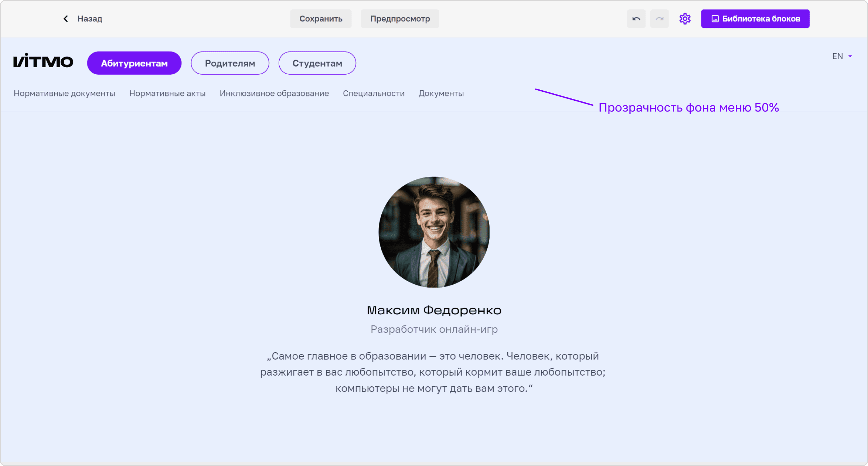
Task: Open Документы menu item
Action: 441,93
